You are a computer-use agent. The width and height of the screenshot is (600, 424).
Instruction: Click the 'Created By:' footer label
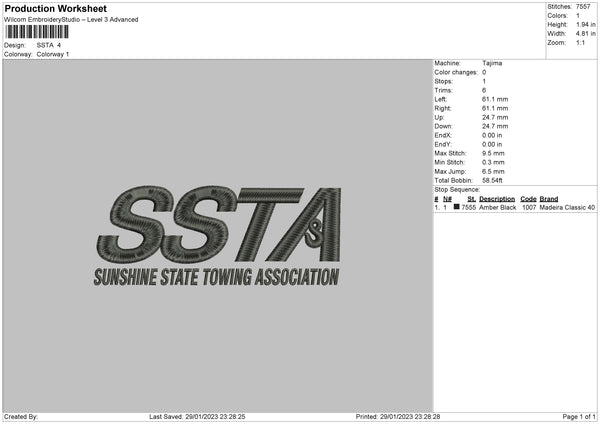21,417
